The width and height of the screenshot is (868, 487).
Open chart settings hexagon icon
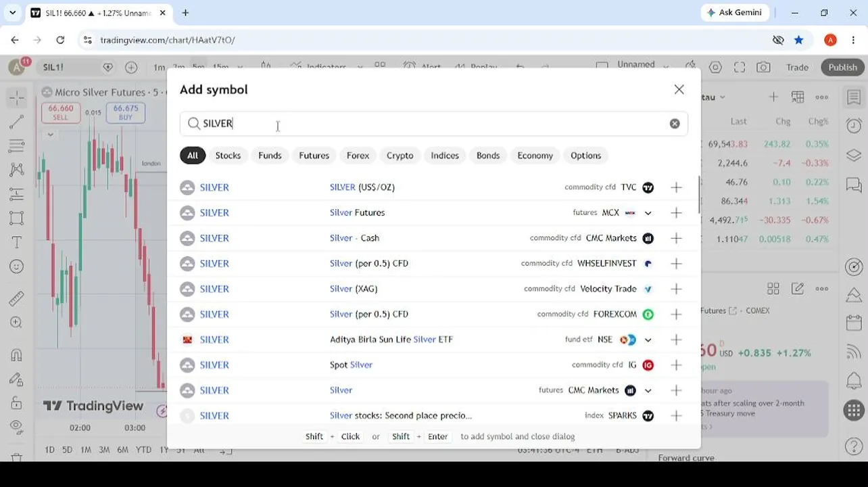(715, 67)
